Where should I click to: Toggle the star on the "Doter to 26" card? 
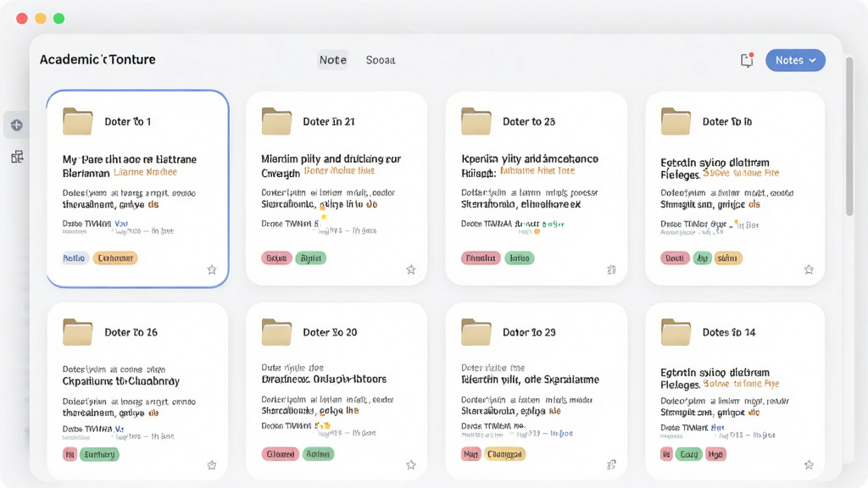point(212,465)
